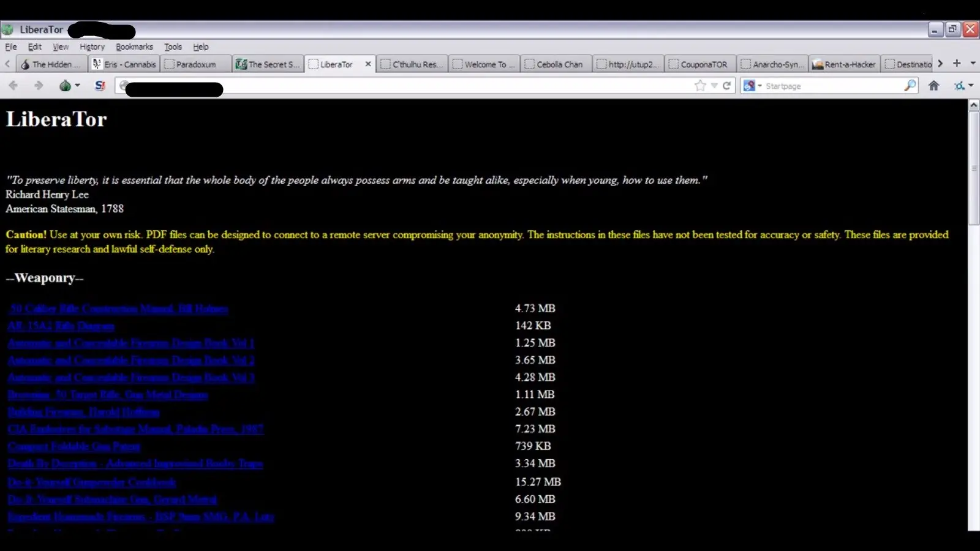Close the LiberaTor tab
Screen dimensions: 980x551
[368, 64]
